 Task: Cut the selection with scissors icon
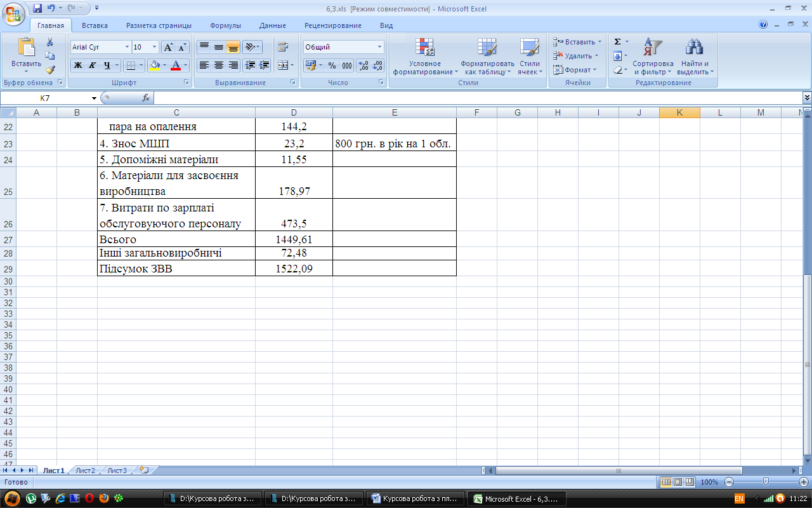click(50, 43)
